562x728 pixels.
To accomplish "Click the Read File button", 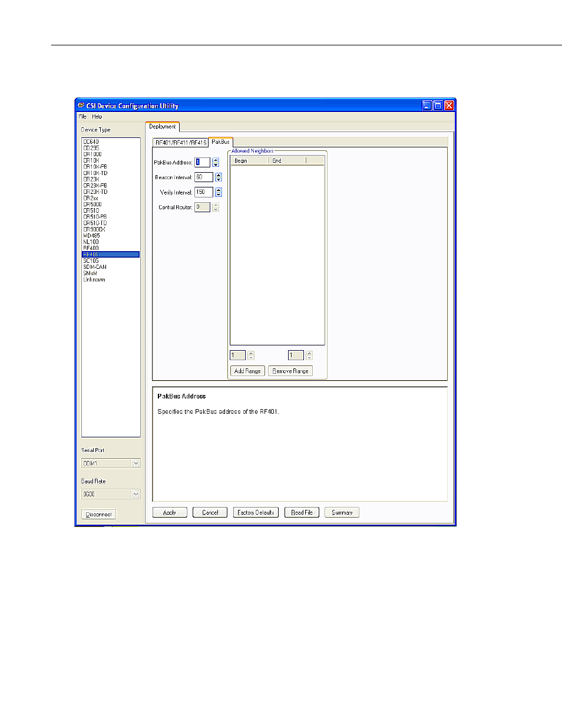I will (302, 512).
